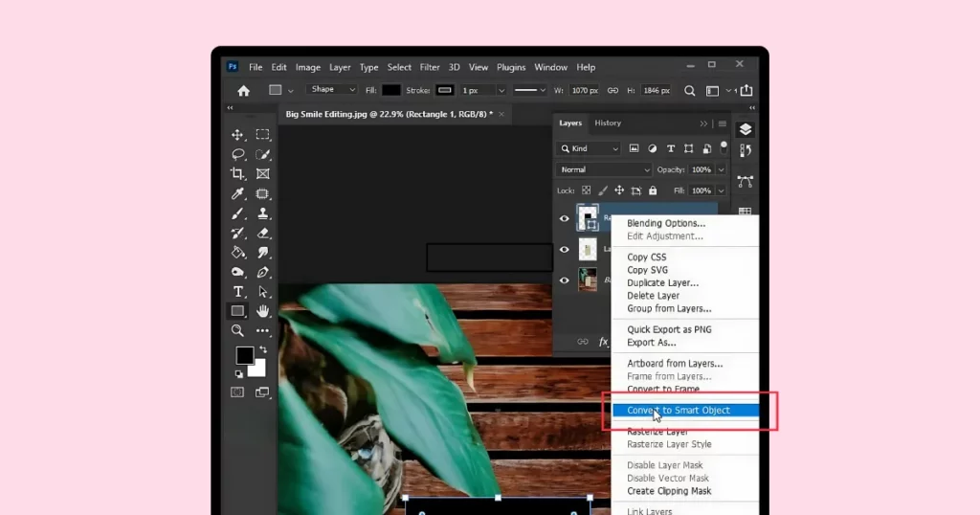The image size is (980, 515).
Task: Hide the middle layer eye icon
Action: [x=565, y=250]
